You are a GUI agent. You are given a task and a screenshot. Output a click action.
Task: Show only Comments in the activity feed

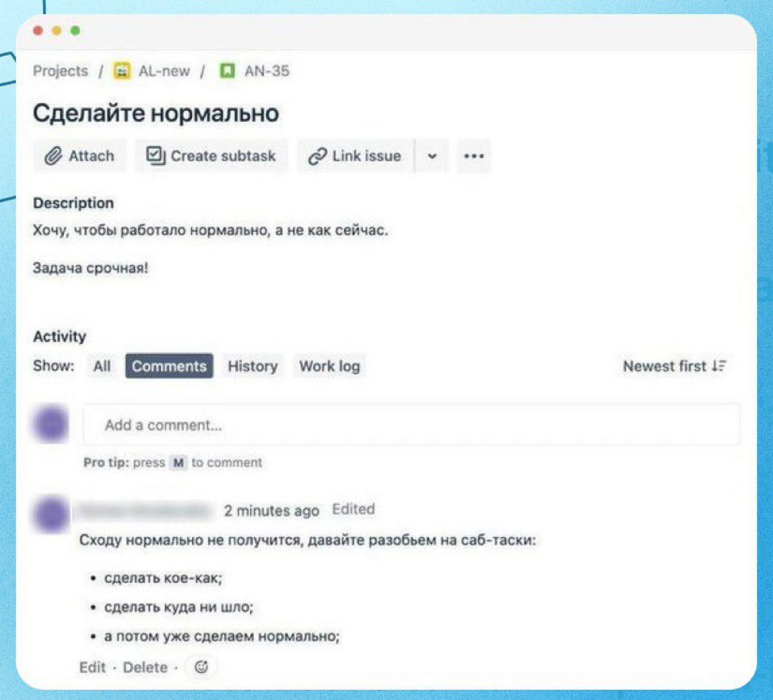click(x=169, y=366)
